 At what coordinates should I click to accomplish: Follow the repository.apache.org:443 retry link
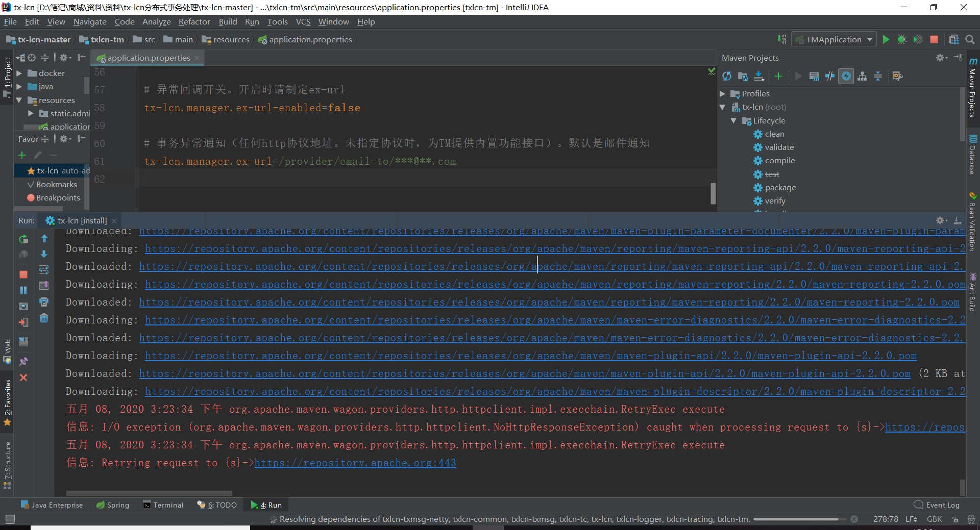click(355, 463)
